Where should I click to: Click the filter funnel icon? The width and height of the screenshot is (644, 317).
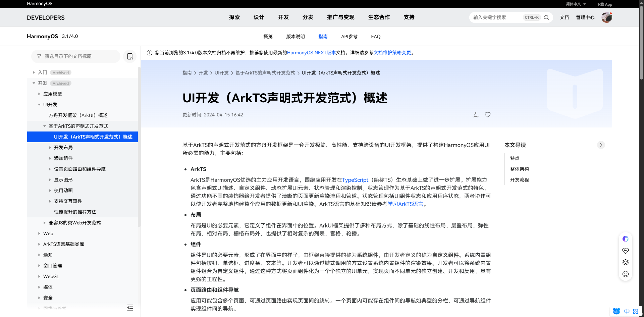tap(39, 56)
